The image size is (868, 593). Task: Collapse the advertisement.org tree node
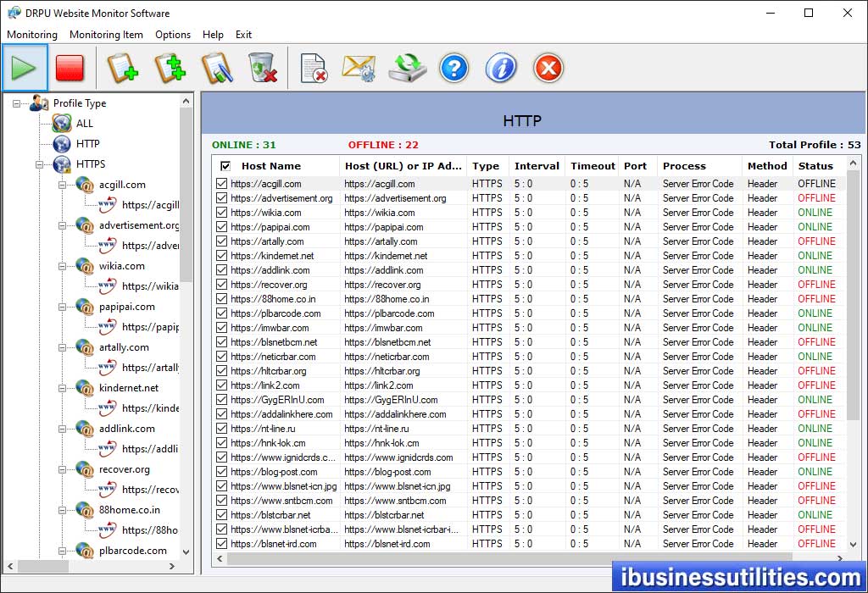[x=62, y=225]
